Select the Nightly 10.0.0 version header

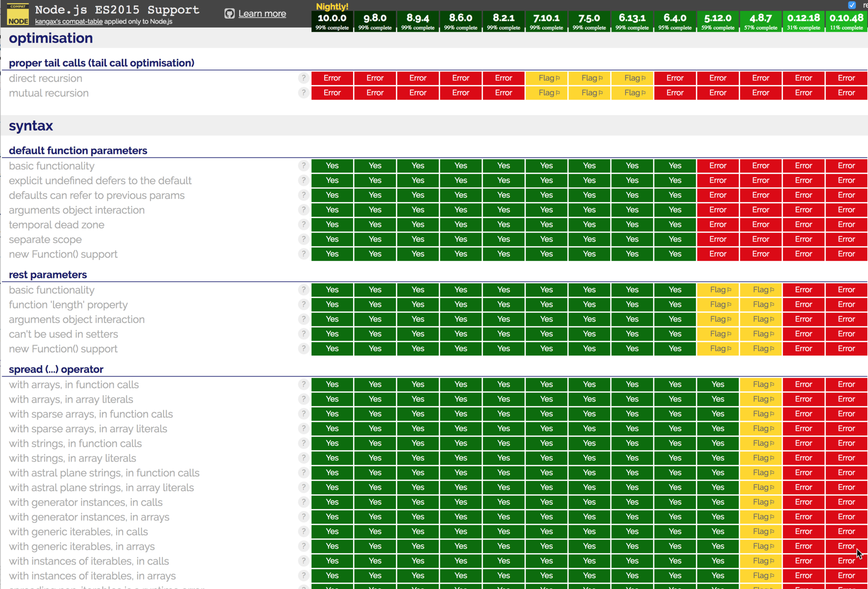point(332,21)
